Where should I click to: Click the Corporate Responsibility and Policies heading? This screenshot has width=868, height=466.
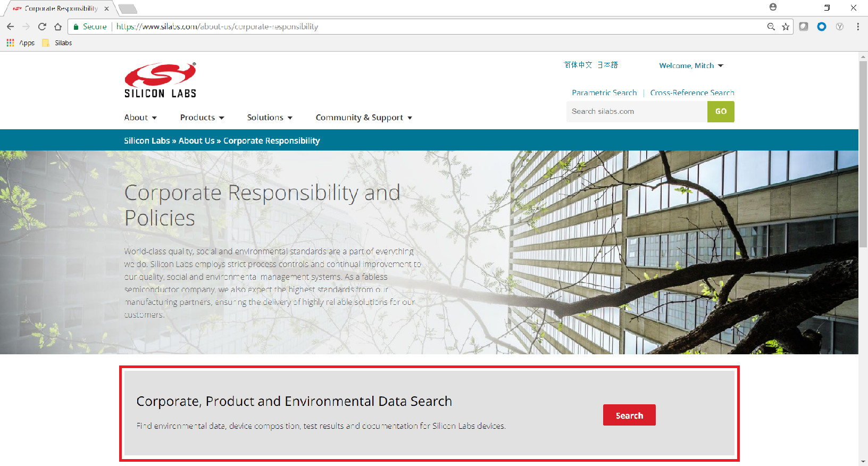pyautogui.click(x=262, y=205)
